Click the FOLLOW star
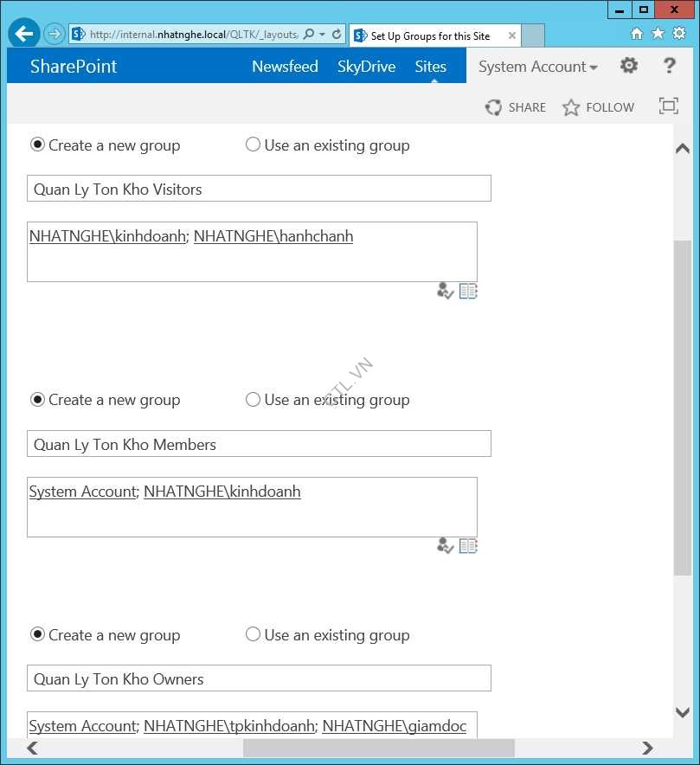700x765 pixels. 598,107
